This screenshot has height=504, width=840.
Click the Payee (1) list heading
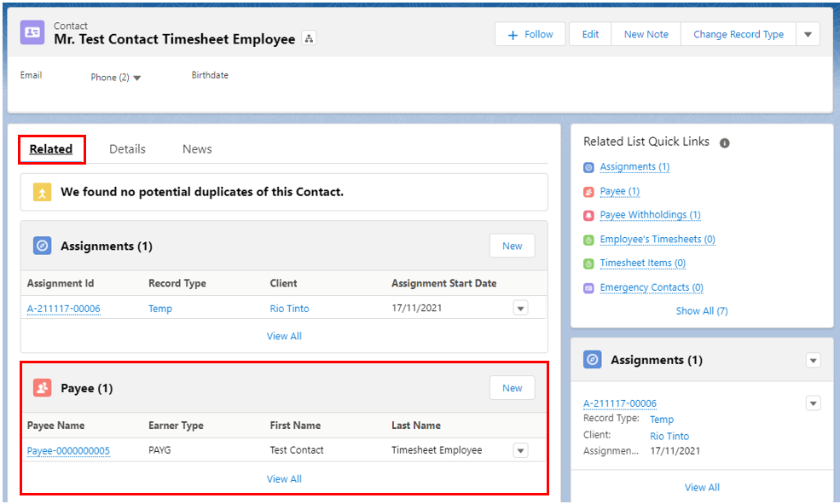coord(87,388)
